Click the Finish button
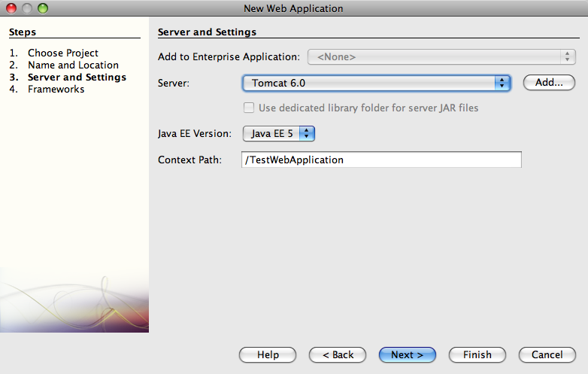The image size is (588, 374). [477, 355]
